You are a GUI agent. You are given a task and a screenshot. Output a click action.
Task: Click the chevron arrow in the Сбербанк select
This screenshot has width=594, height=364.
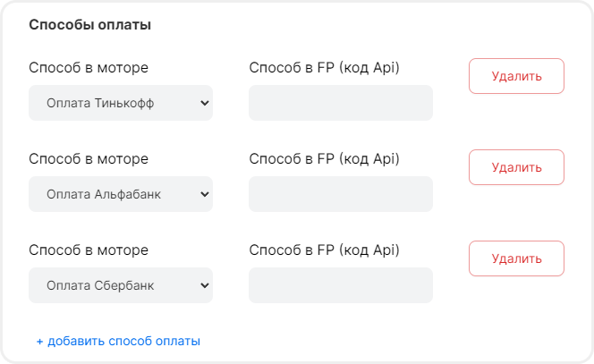[x=204, y=285]
